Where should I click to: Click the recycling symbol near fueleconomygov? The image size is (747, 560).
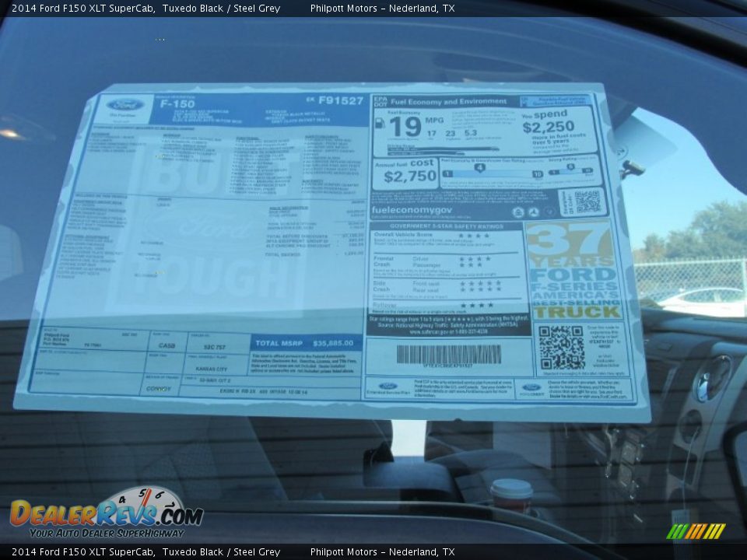coord(534,212)
